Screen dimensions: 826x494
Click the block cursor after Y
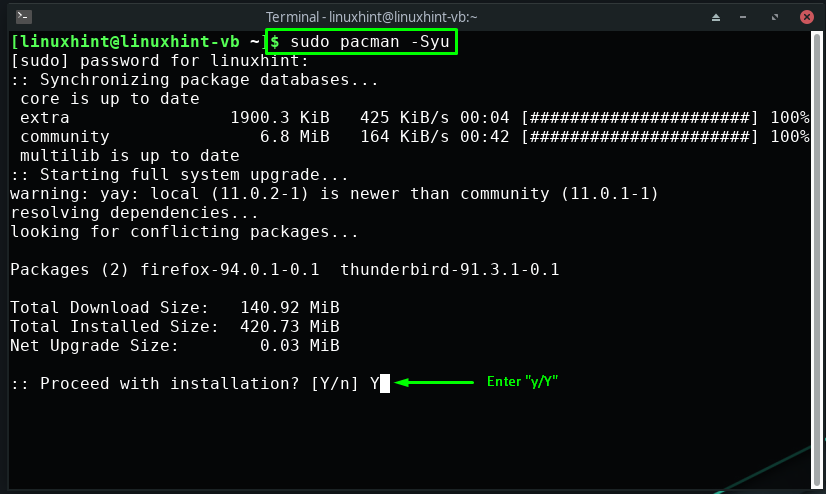coord(385,383)
